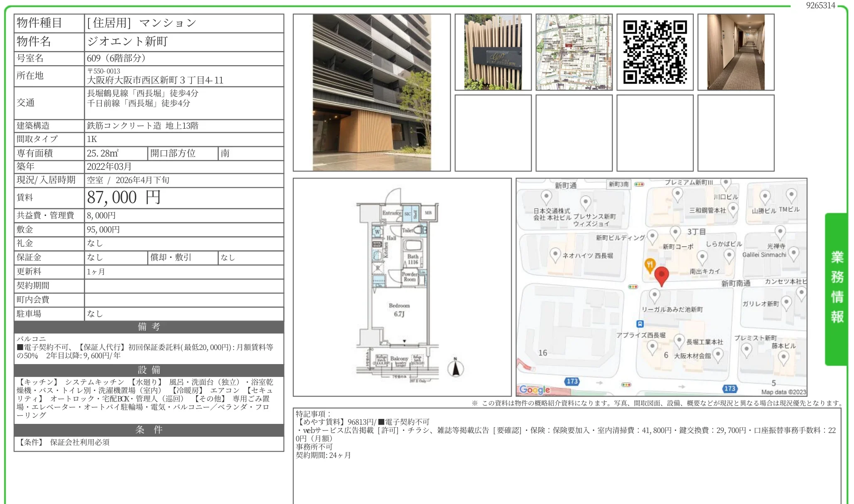Image resolution: width=854 pixels, height=504 pixels.
Task: Click the red location pin on the map
Action: pyautogui.click(x=662, y=274)
